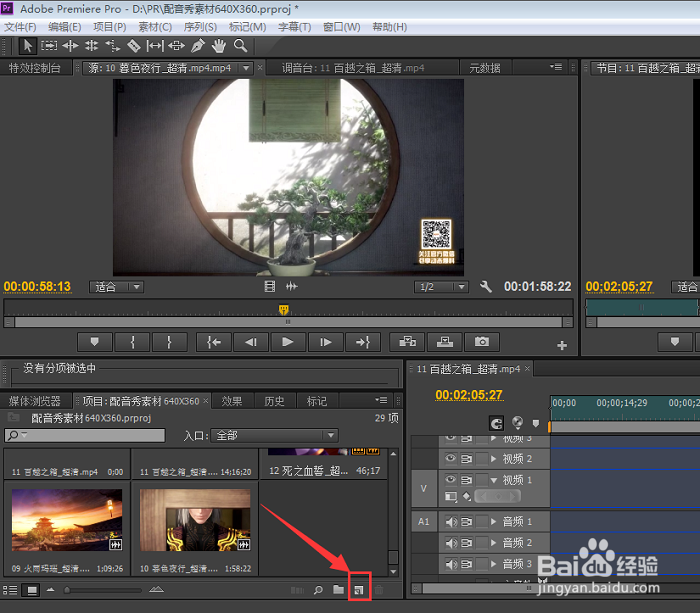Toggle track lock box on 音频 1
700x613 pixels.
[x=481, y=521]
